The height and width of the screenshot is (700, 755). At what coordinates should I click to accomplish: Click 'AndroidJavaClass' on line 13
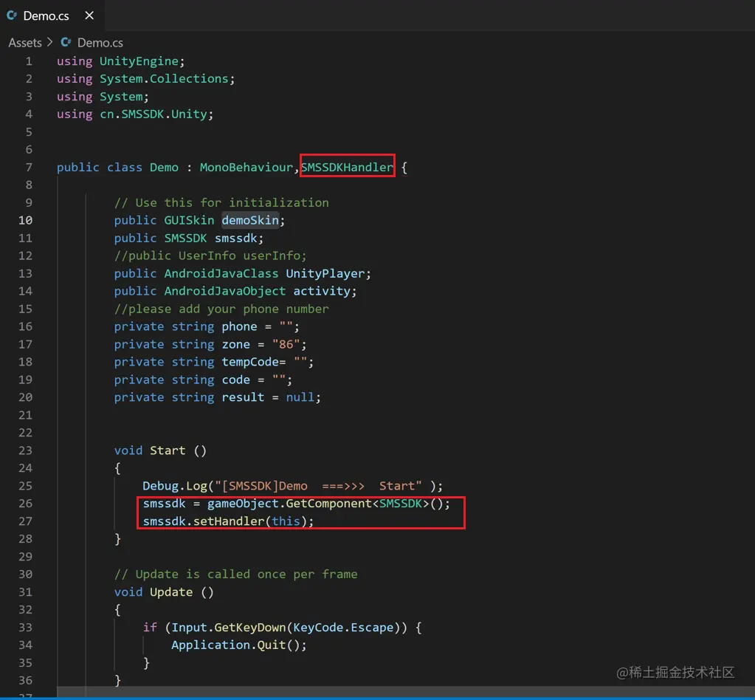[221, 274]
